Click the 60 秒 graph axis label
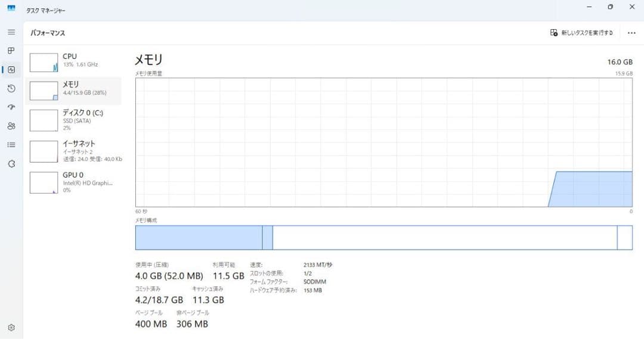644x339 pixels. tap(141, 212)
